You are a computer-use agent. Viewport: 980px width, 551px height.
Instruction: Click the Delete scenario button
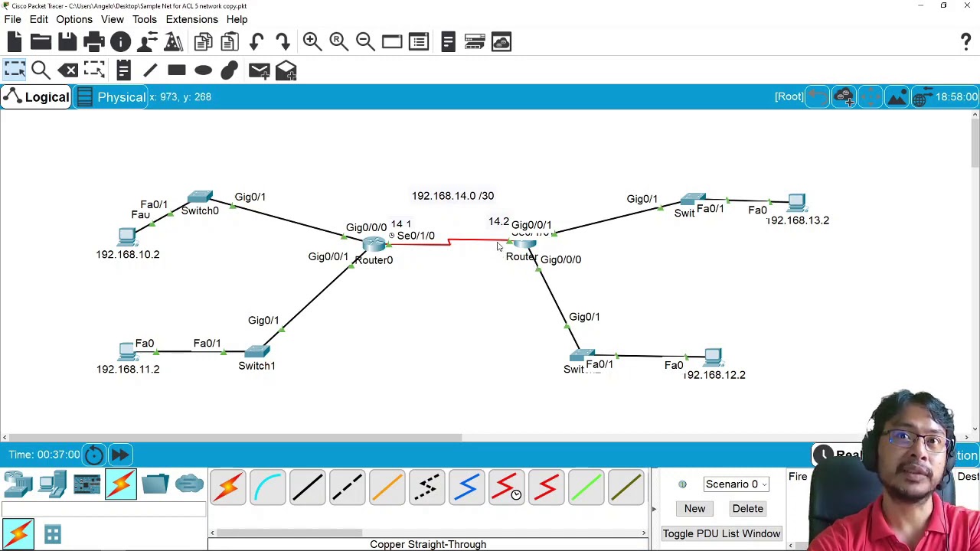point(747,509)
